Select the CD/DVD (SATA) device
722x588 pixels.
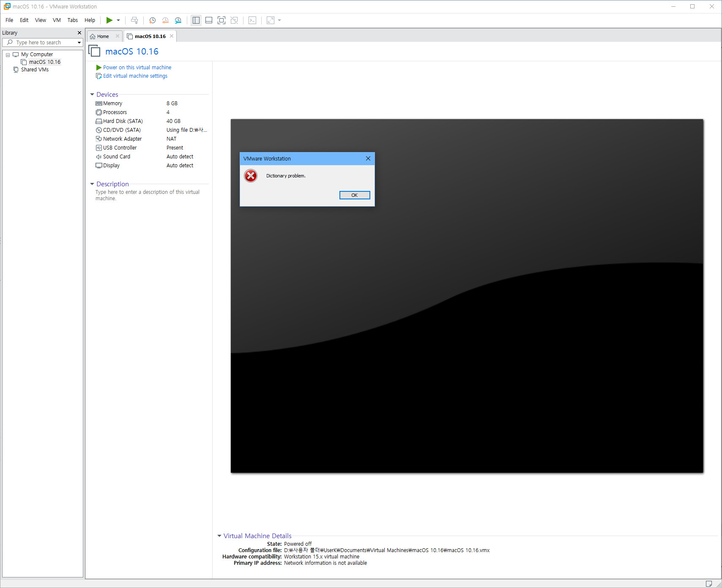152,130
